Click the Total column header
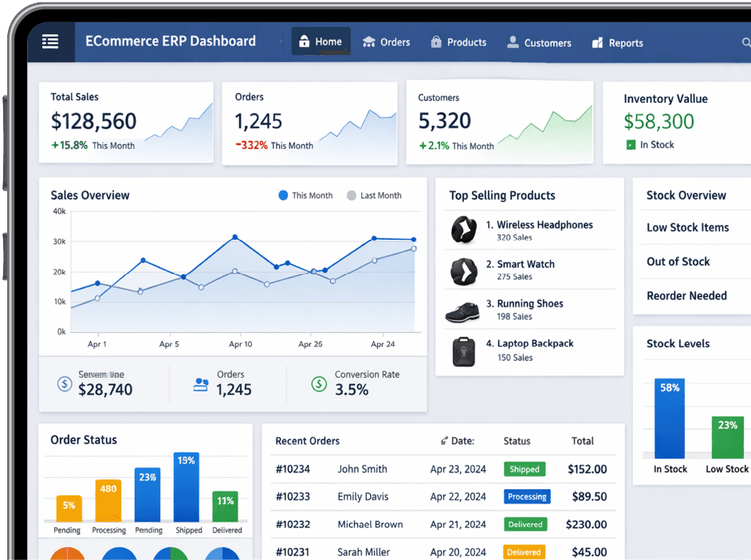751x560 pixels. click(583, 441)
